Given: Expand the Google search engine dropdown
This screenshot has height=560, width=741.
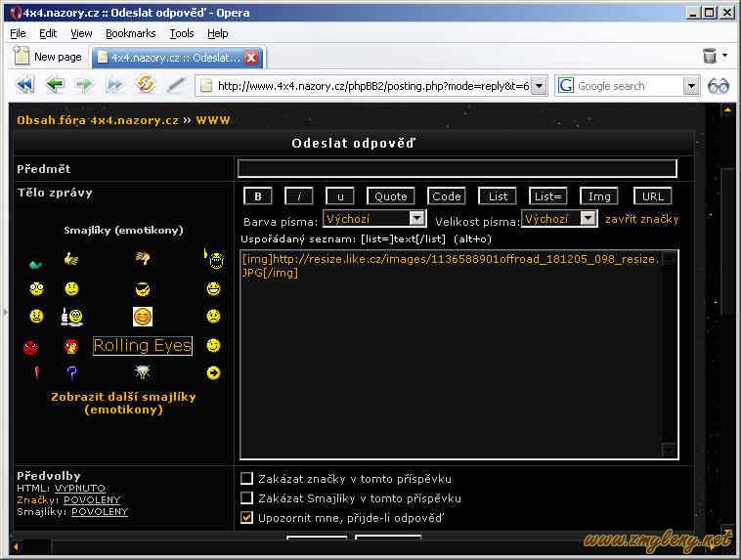Looking at the screenshot, I should (691, 86).
